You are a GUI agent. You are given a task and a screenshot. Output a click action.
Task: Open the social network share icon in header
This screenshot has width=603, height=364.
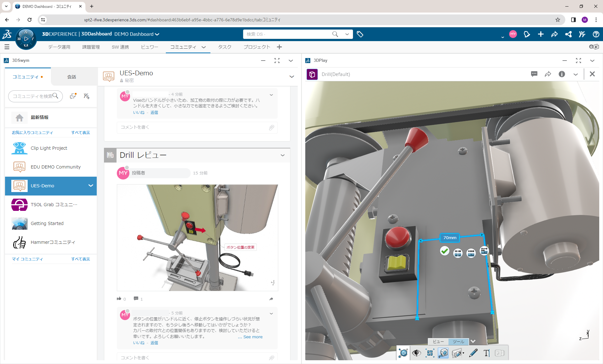tap(568, 34)
